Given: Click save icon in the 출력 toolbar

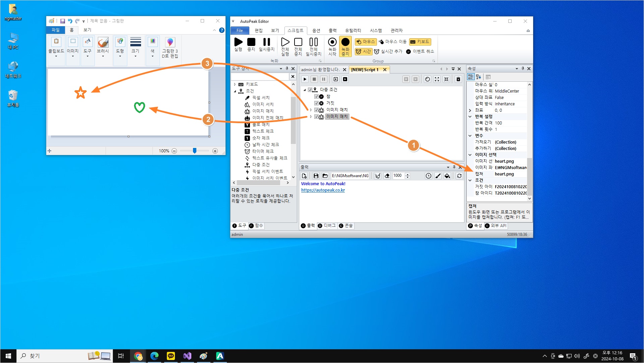Looking at the screenshot, I should [x=316, y=176].
